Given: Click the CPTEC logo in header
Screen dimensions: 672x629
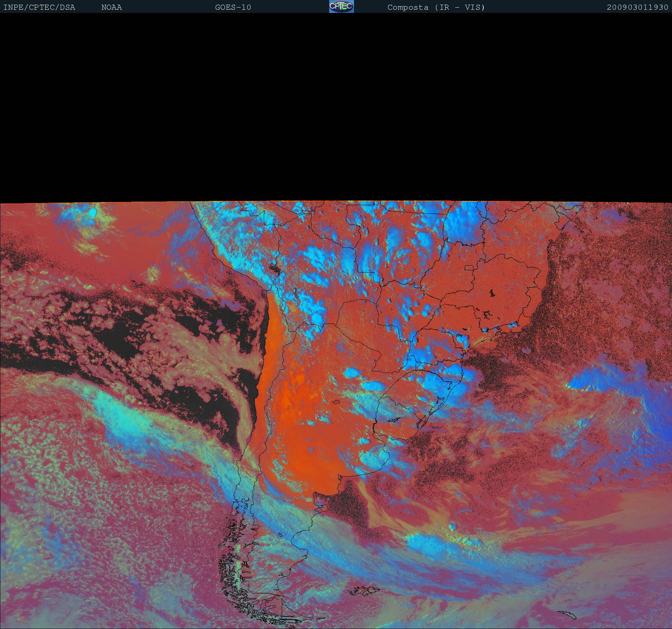Looking at the screenshot, I should pyautogui.click(x=341, y=6).
